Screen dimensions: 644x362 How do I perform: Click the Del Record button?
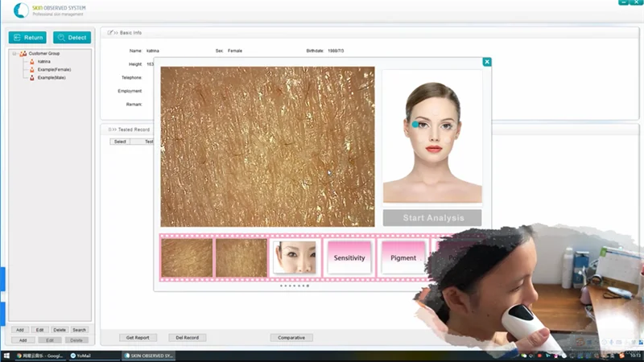click(186, 338)
